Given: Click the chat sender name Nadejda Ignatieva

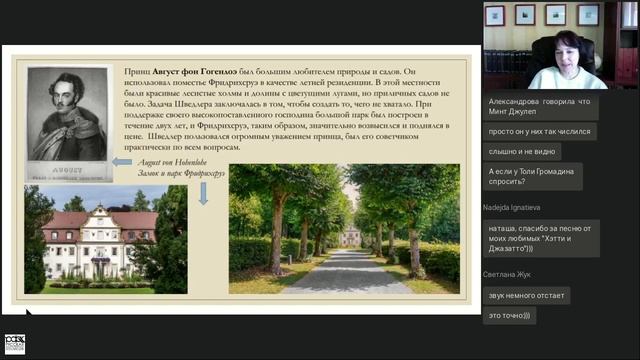Looking at the screenshot, I should [x=511, y=208].
